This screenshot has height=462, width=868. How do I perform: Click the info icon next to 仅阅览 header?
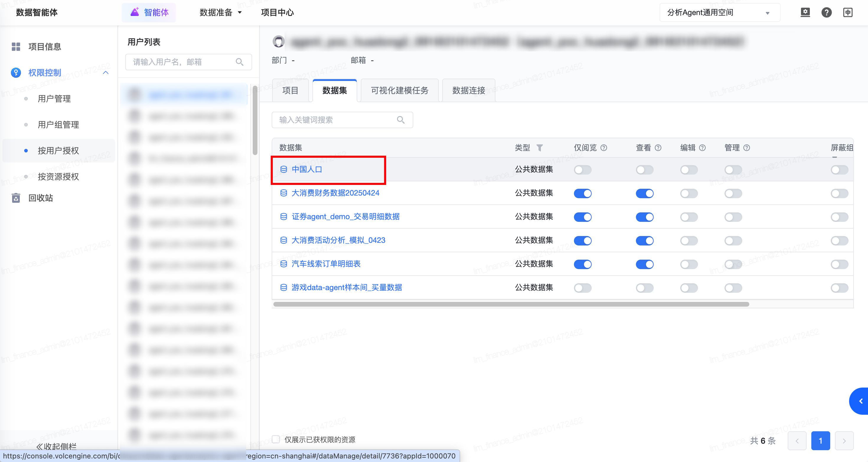(604, 148)
